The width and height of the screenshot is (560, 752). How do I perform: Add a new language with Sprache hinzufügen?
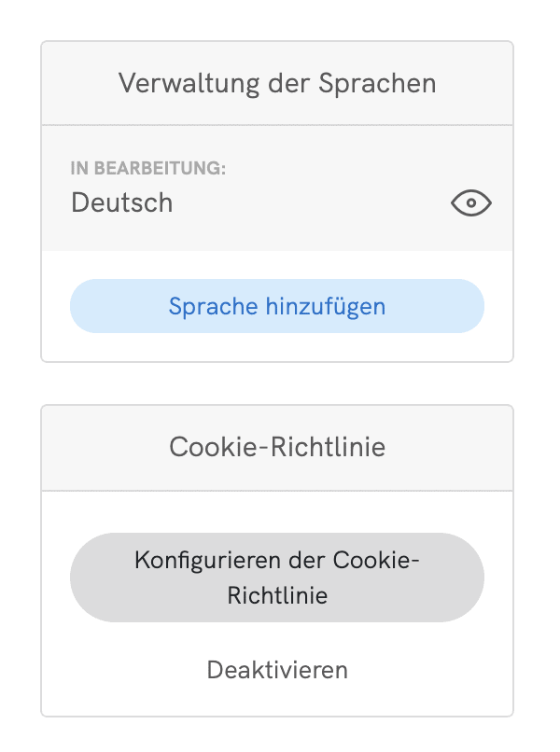(x=277, y=306)
